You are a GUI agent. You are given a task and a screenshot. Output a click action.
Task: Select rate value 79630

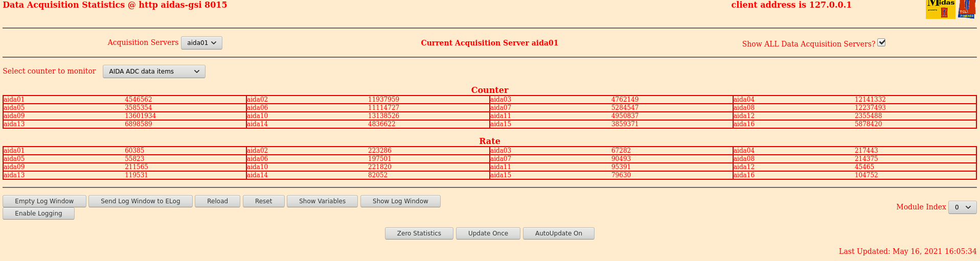(x=621, y=175)
